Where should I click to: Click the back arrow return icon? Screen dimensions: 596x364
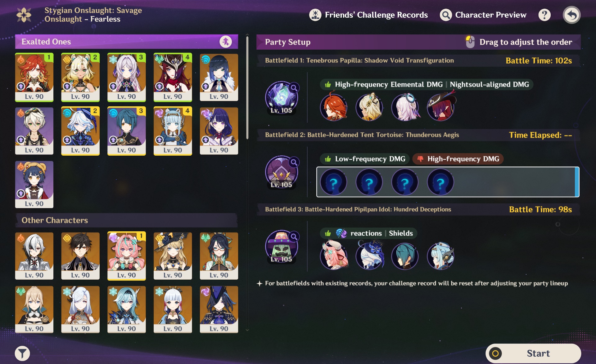pyautogui.click(x=571, y=15)
